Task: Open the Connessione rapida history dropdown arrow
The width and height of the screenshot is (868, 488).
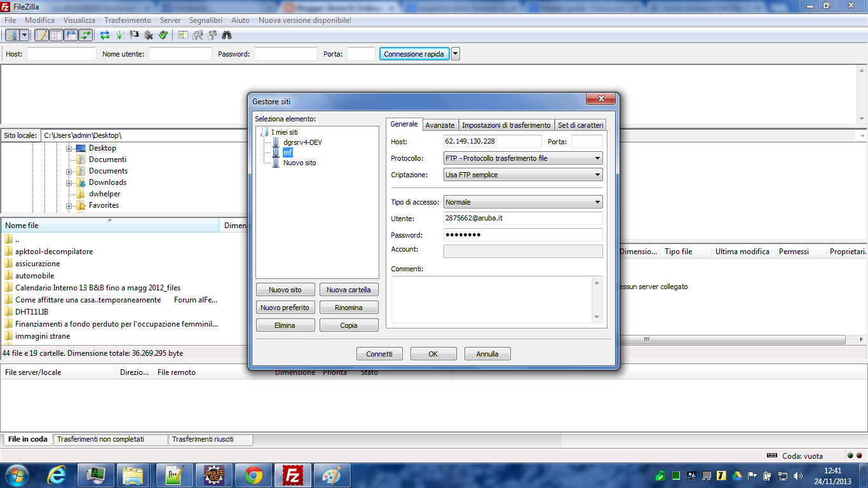Action: (x=456, y=54)
